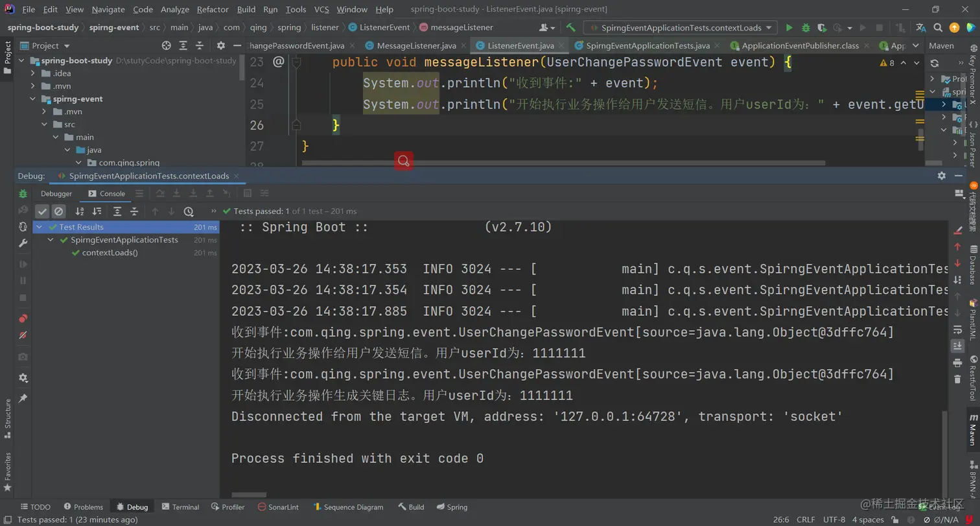This screenshot has height=526, width=980.
Task: Open SonarLint tool window
Action: point(278,507)
